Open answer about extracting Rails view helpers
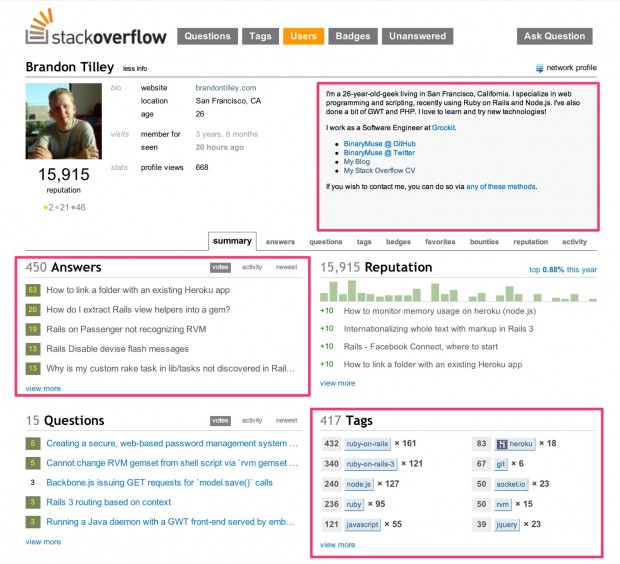Screen dimensions: 620x564 [x=138, y=310]
